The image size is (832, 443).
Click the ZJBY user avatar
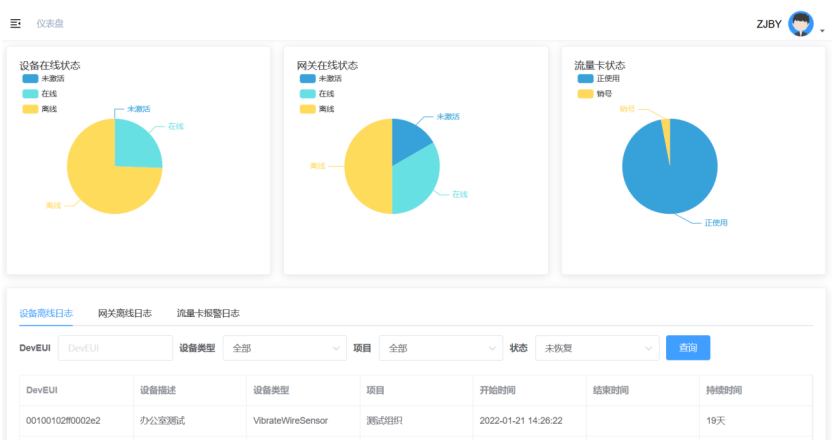pos(800,24)
